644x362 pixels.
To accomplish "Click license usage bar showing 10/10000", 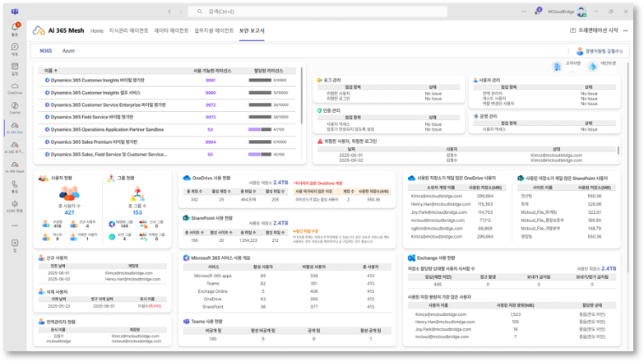I will (260, 92).
